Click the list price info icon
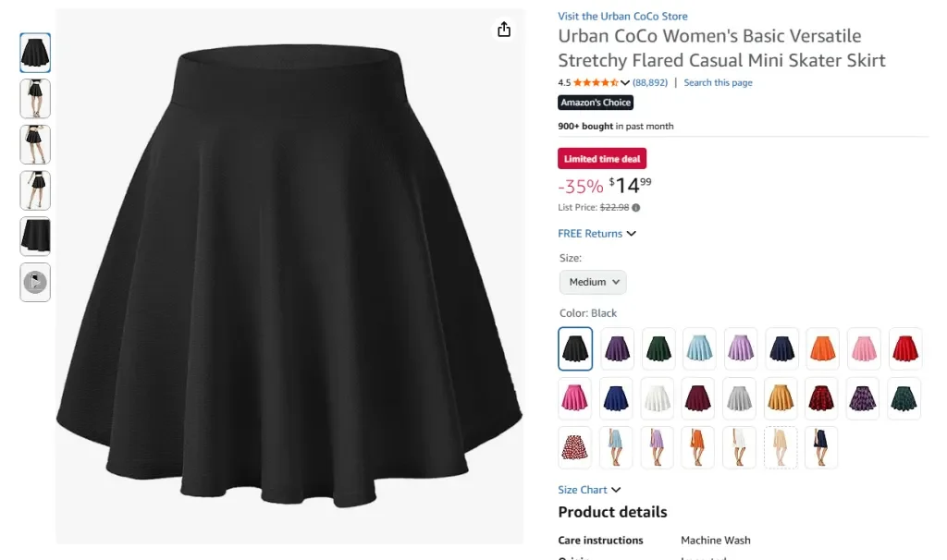 [637, 207]
